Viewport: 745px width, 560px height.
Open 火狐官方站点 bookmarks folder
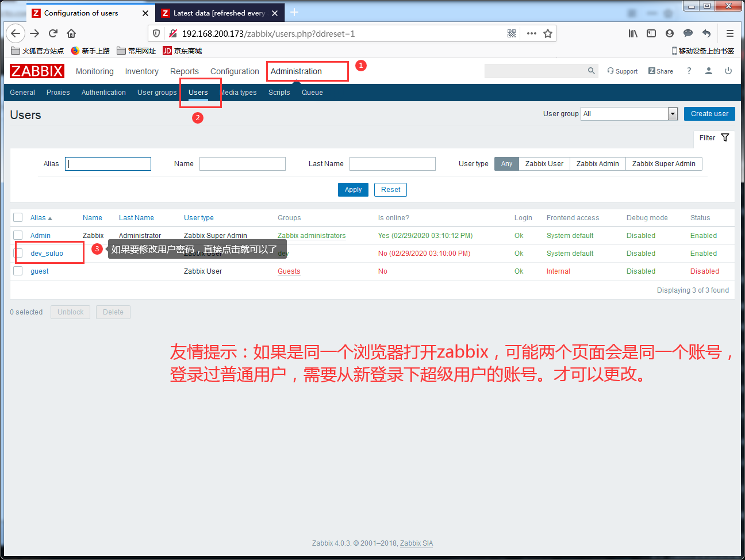pyautogui.click(x=37, y=51)
